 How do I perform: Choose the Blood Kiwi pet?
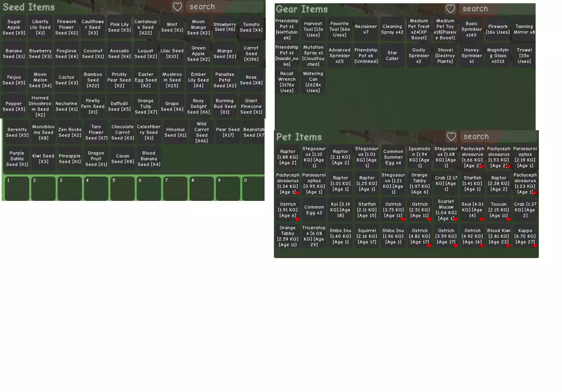click(499, 236)
